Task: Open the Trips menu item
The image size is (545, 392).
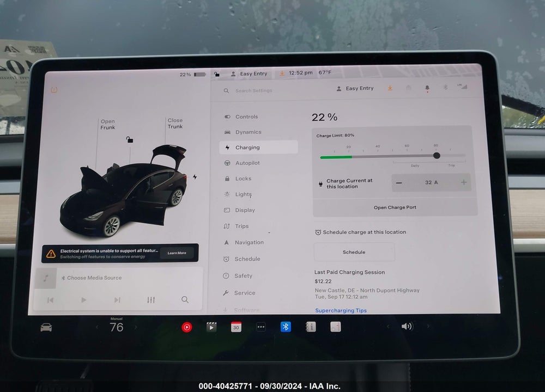Action: pyautogui.click(x=241, y=226)
